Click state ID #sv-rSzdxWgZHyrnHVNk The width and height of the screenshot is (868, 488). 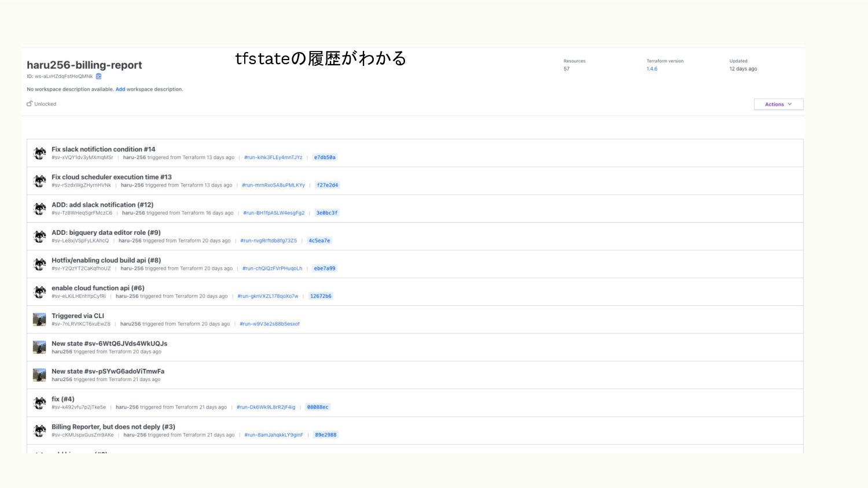click(81, 185)
